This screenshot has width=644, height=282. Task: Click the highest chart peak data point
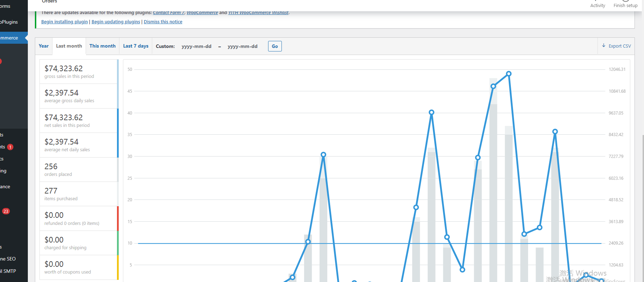click(x=509, y=74)
